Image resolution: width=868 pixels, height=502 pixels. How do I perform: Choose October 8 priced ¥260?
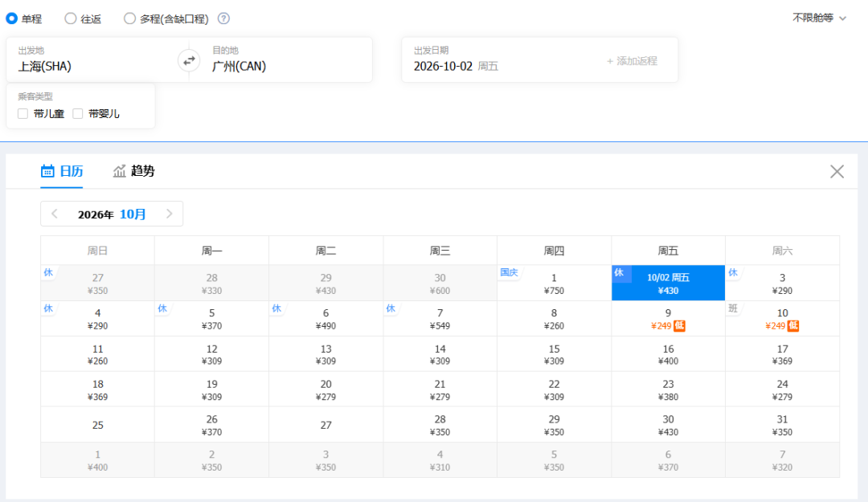point(554,319)
